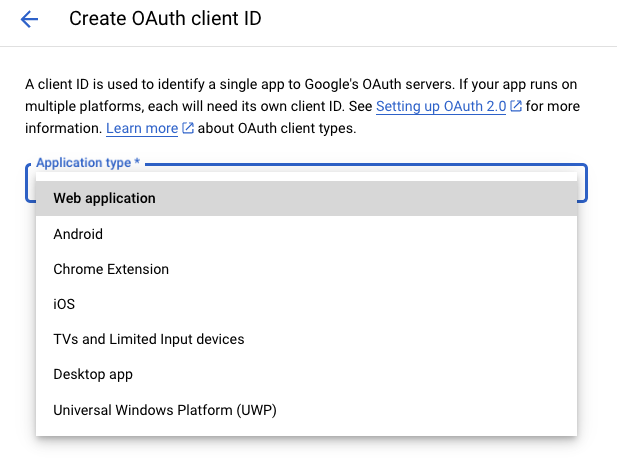Click the blank area below the options list

coord(306,448)
